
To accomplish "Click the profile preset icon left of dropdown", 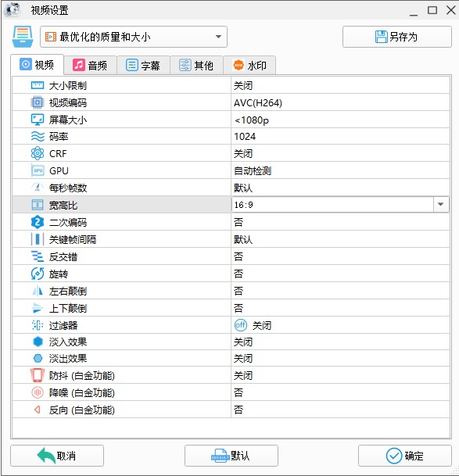I will click(23, 37).
